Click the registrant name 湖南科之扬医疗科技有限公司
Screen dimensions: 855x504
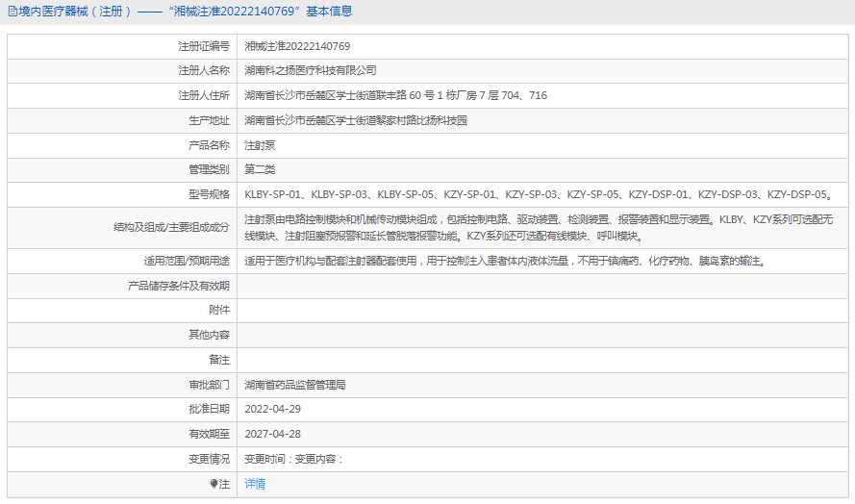point(311,70)
